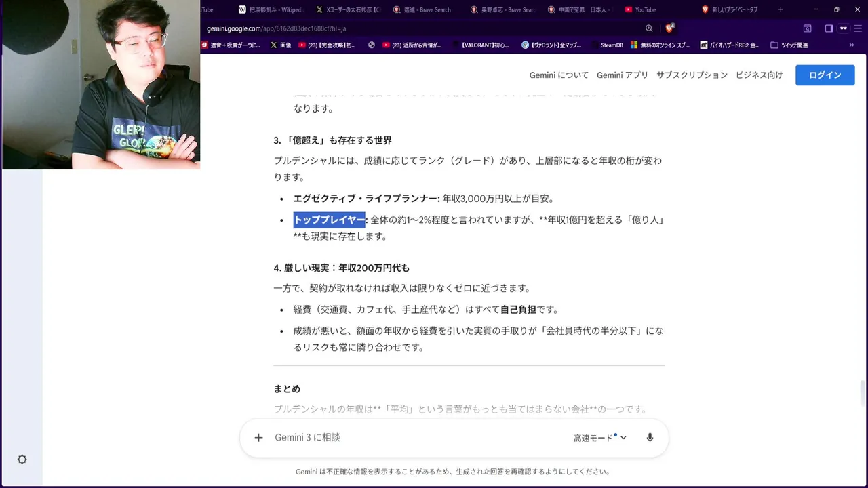Open the settings gear in sidebar
The image size is (868, 488).
point(22,460)
